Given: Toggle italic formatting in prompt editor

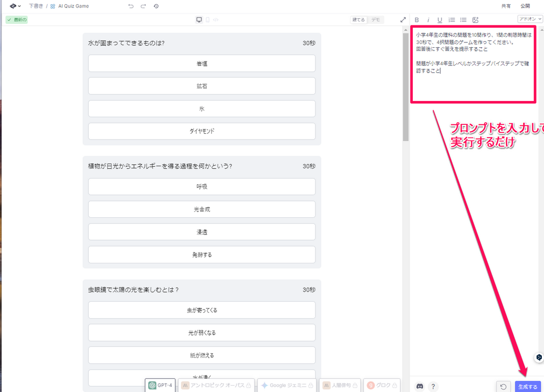Looking at the screenshot, I should point(428,20).
